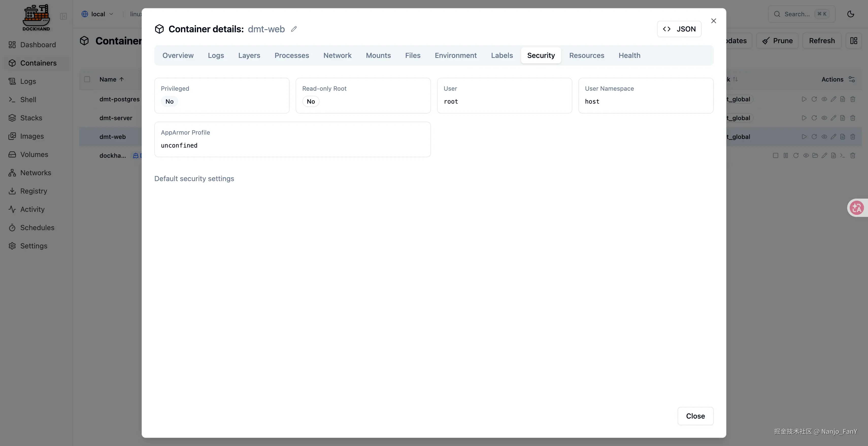Image resolution: width=868 pixels, height=446 pixels.
Task: Expand the local environment dropdown
Action: click(98, 14)
